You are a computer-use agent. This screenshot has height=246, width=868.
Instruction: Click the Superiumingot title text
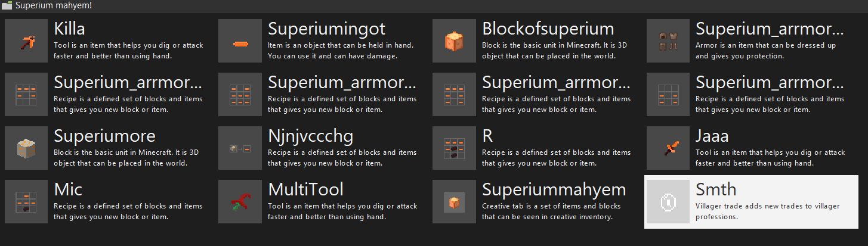[326, 29]
